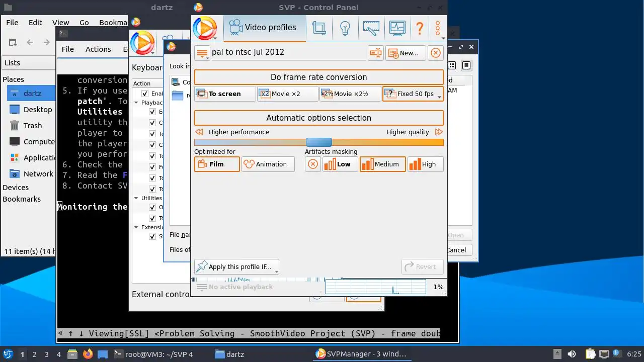The width and height of the screenshot is (644, 362).
Task: Disable artifacts masking with the X button
Action: [313, 164]
